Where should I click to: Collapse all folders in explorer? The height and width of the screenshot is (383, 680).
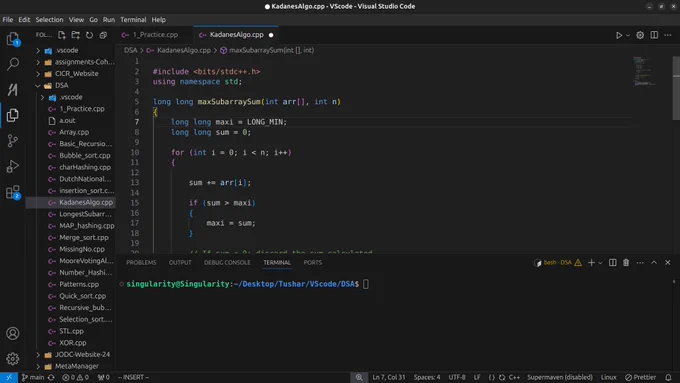(103, 35)
